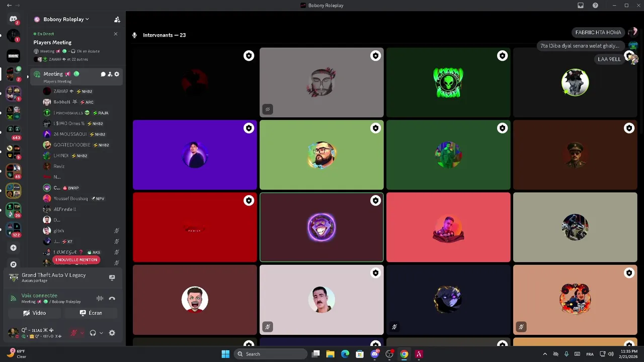Navigate back with title bar arrow

(x=9, y=6)
